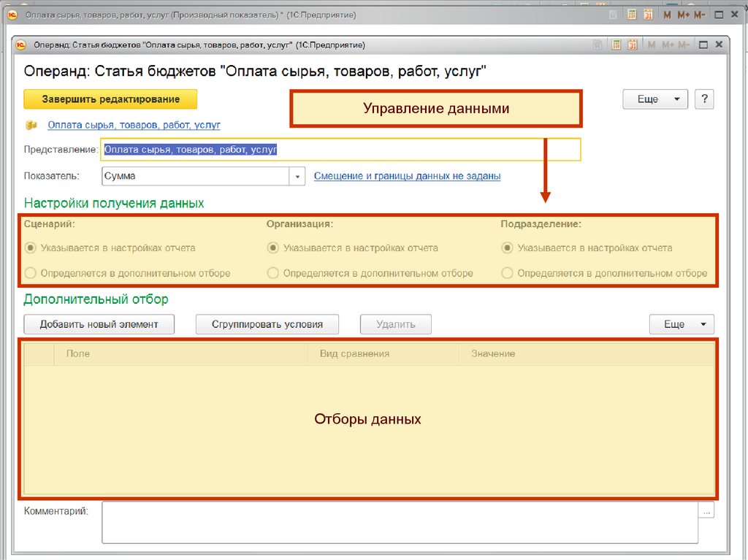Select Сценарий: Определяется в дополнительном отборе
This screenshot has width=748, height=560.
click(x=127, y=273)
